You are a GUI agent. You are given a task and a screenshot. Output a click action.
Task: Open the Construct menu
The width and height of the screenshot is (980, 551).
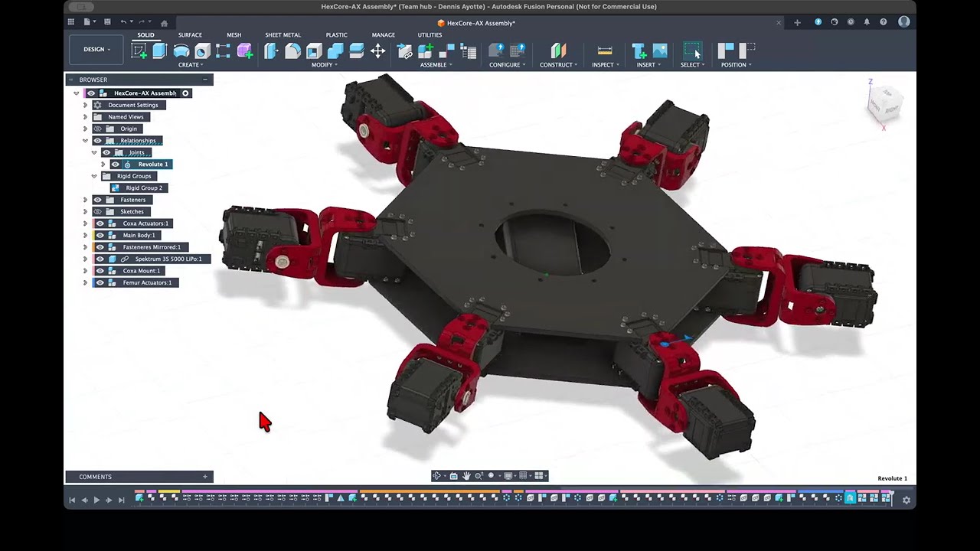[x=558, y=65]
